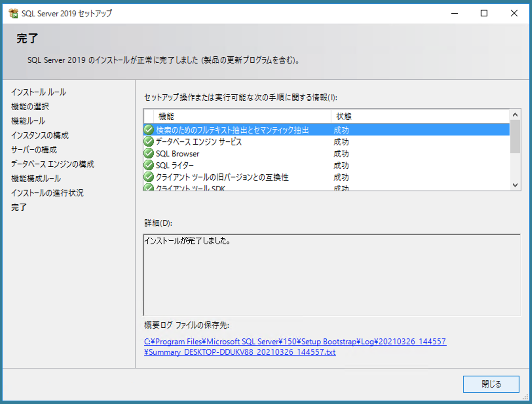Select the SQL ライター row
The width and height of the screenshot is (532, 404).
[327, 165]
